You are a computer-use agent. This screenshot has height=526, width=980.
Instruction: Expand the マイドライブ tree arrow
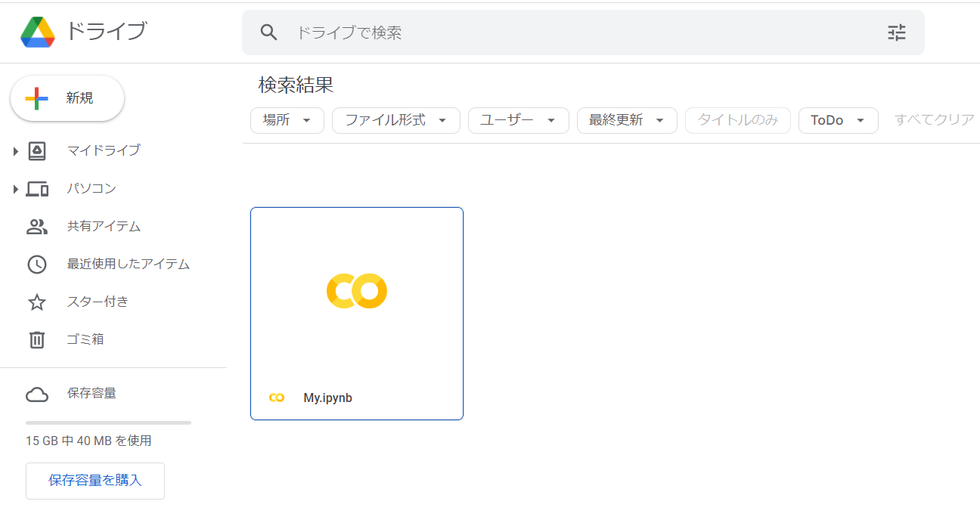15,151
